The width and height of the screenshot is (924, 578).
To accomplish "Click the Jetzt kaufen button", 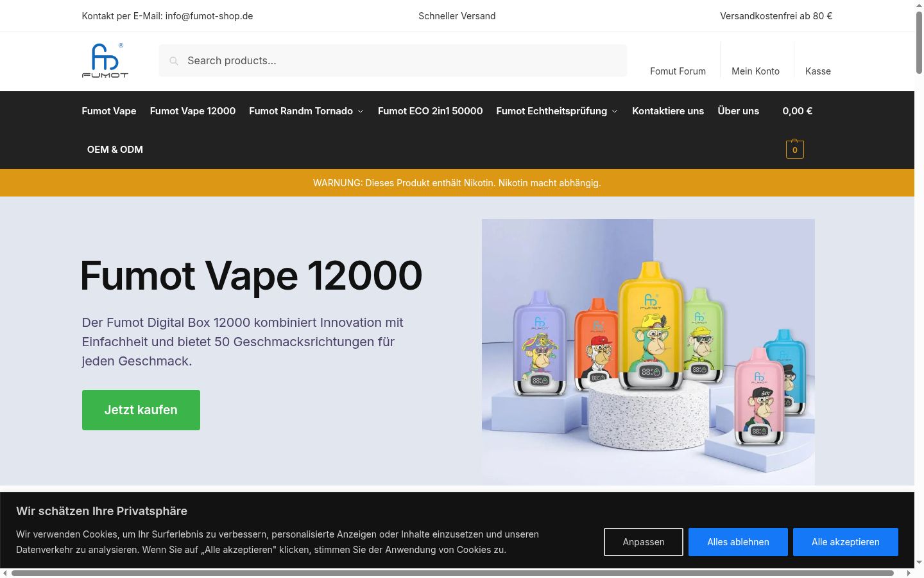I will coord(141,410).
